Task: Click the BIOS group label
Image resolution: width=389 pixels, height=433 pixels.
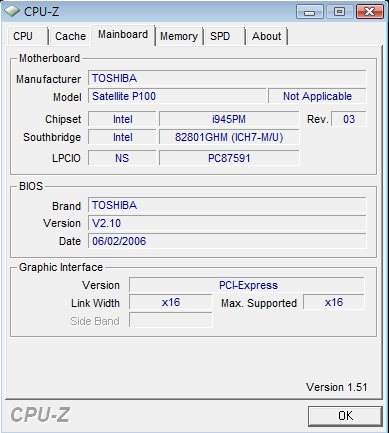Action: pyautogui.click(x=31, y=186)
